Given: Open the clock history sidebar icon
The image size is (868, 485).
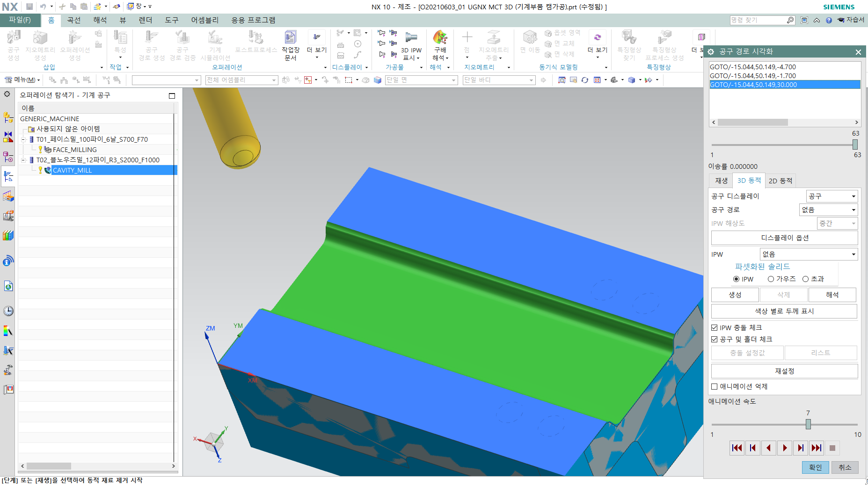Looking at the screenshot, I should point(8,311).
